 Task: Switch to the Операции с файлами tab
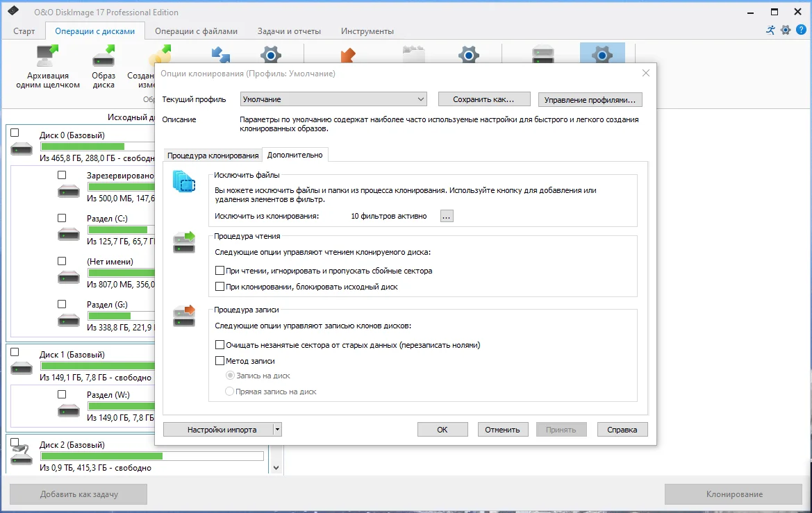197,31
